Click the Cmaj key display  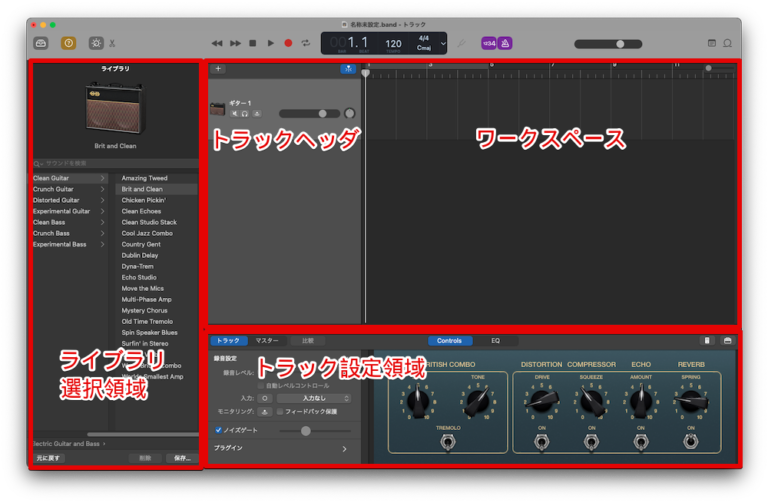pos(424,48)
